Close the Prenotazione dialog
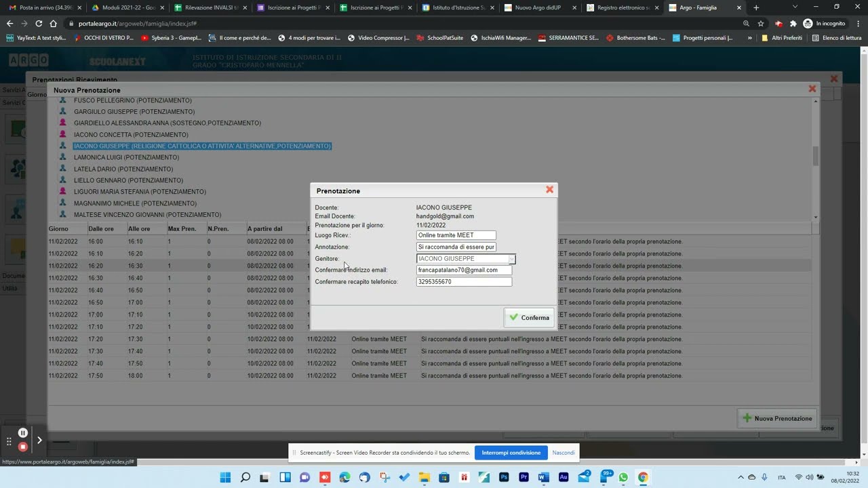The height and width of the screenshot is (488, 868). pyautogui.click(x=549, y=190)
